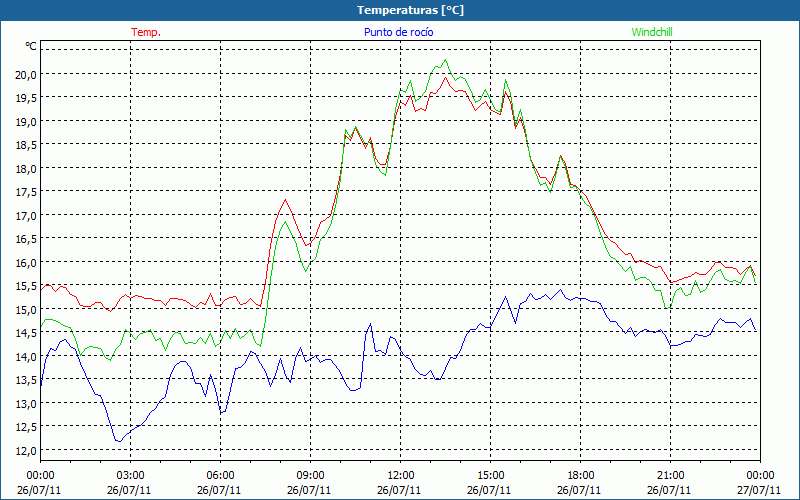Click the 09:00 time axis label
This screenshot has width=800, height=500.
(x=310, y=476)
